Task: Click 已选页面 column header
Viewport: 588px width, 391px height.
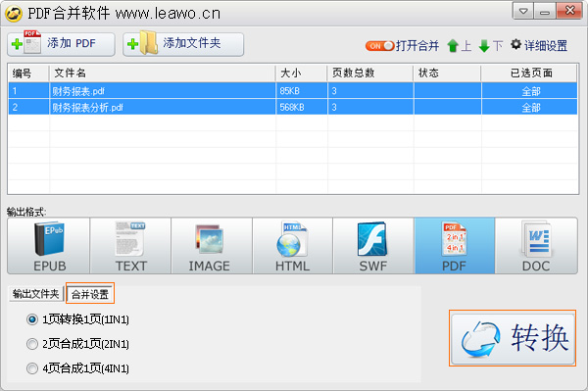Action: click(529, 73)
